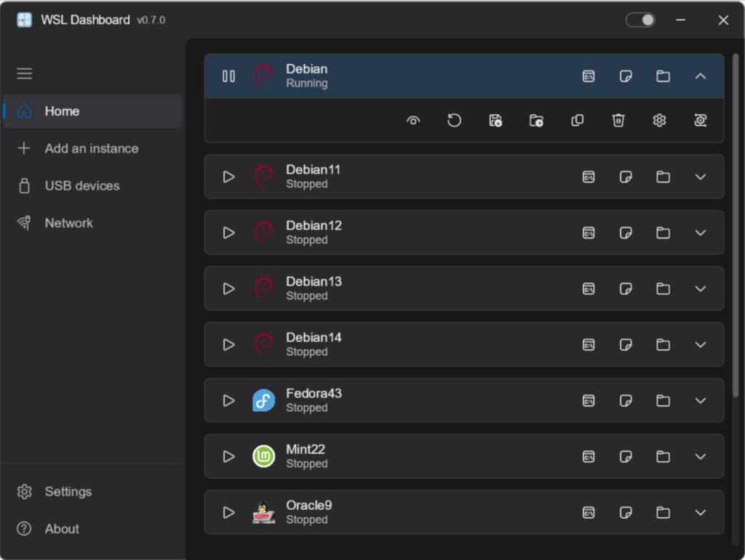Click the eye icon under the Debian instance
745x560 pixels.
[x=413, y=121]
